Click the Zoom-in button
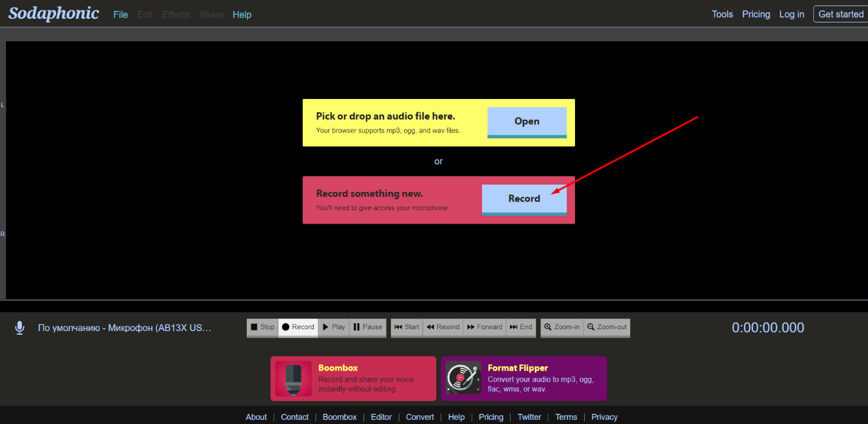 click(x=562, y=327)
